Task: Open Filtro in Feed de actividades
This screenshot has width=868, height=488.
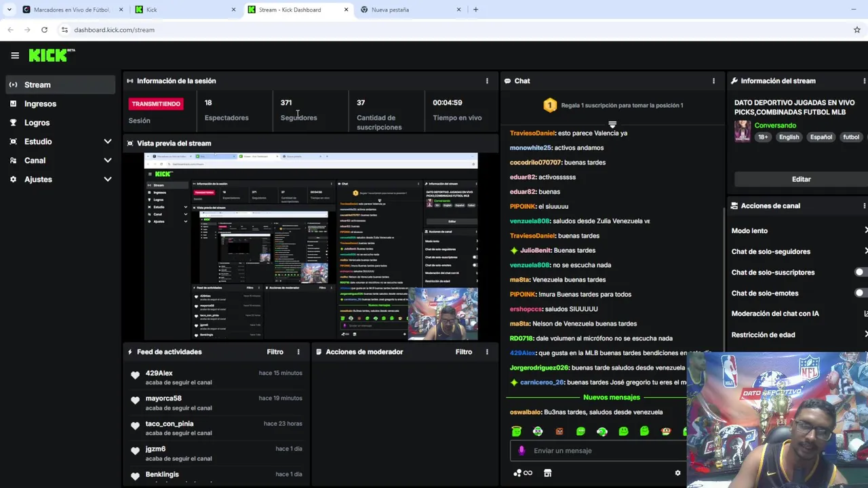Action: click(275, 352)
